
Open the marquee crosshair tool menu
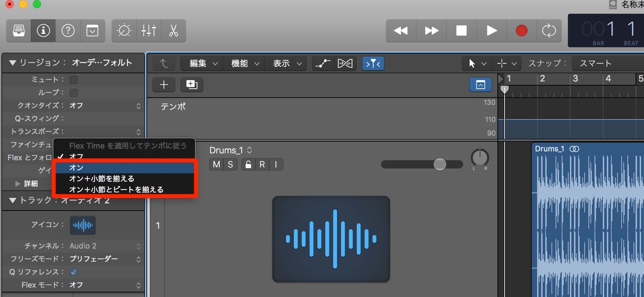506,63
